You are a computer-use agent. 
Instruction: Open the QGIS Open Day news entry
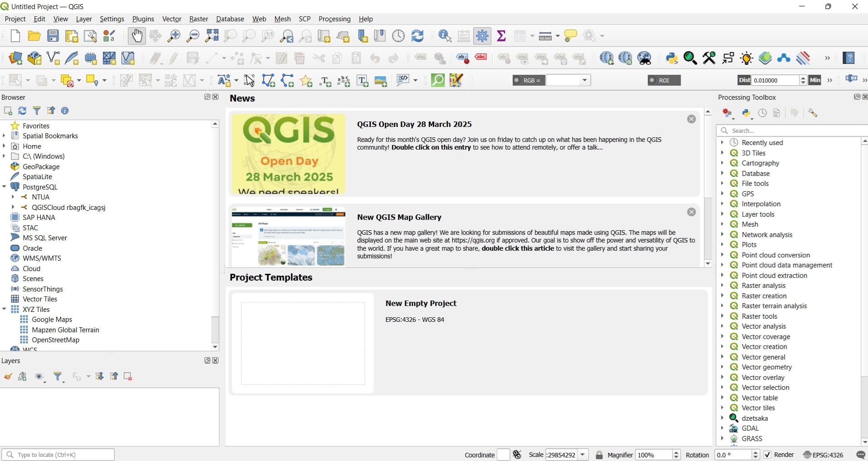[465, 154]
